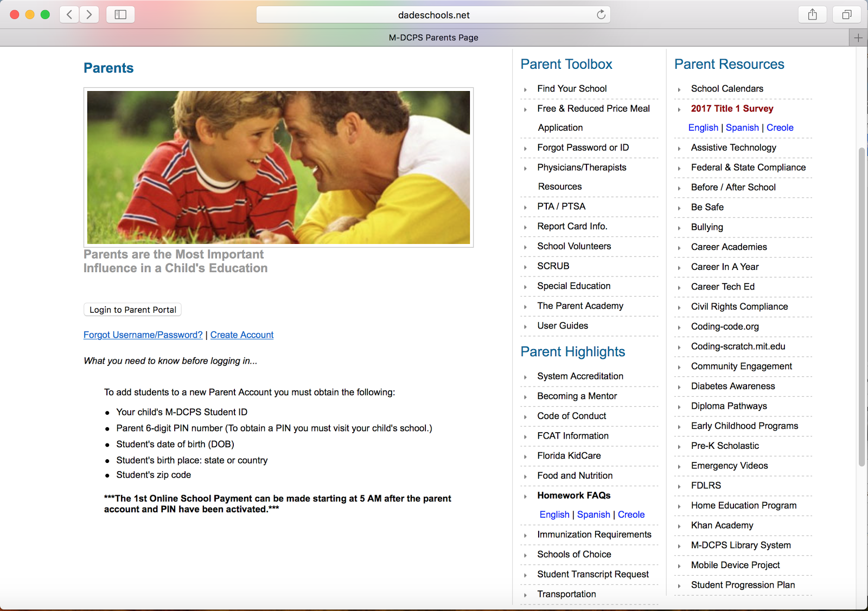Click the dadeschools.net address bar
868x611 pixels.
[x=433, y=15]
